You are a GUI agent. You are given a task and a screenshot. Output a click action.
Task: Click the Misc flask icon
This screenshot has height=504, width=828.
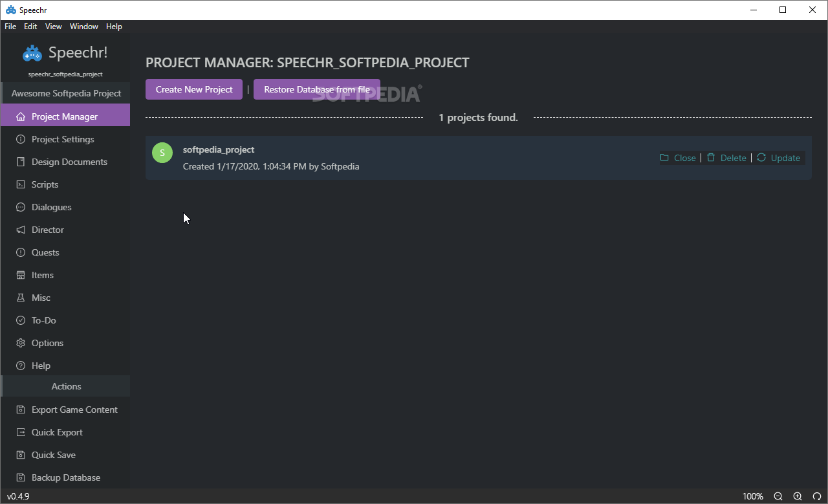click(x=21, y=298)
